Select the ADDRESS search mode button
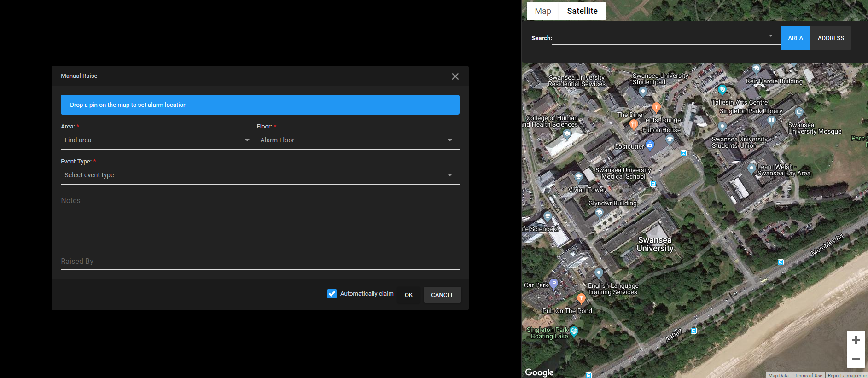Image resolution: width=868 pixels, height=378 pixels. 831,38
